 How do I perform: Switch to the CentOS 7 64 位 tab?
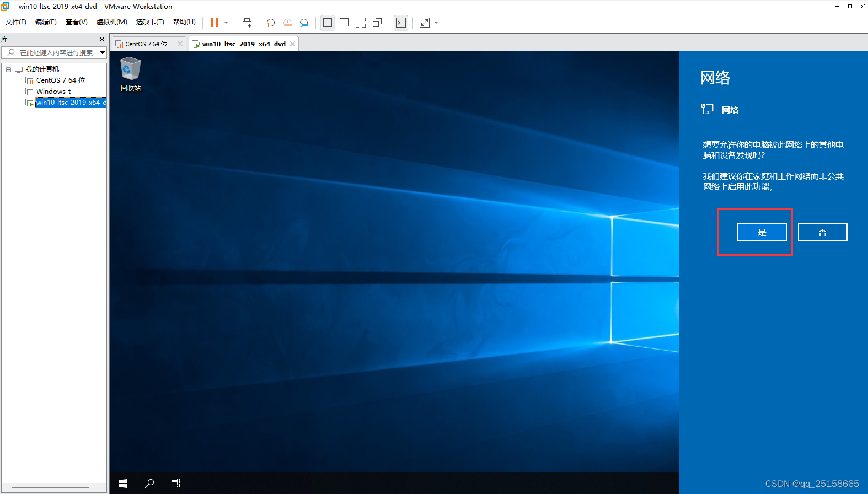pos(146,44)
